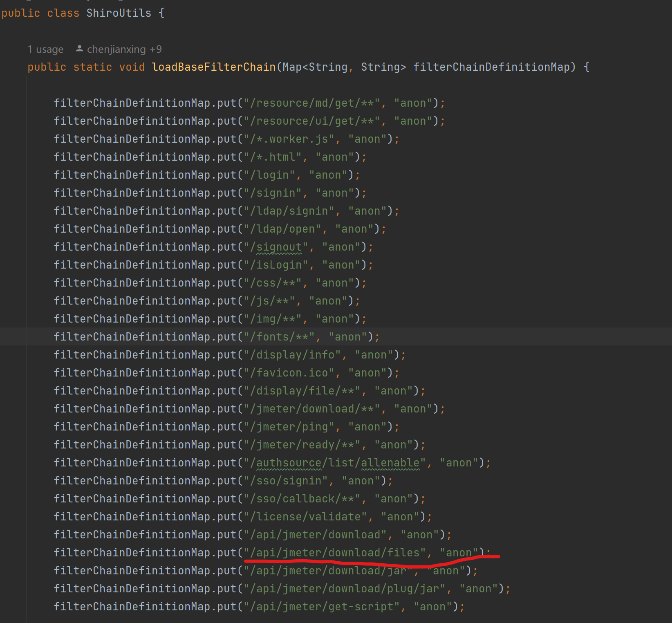
Task: Click the filterChainDefinitionMap parameter name
Action: coord(491,67)
